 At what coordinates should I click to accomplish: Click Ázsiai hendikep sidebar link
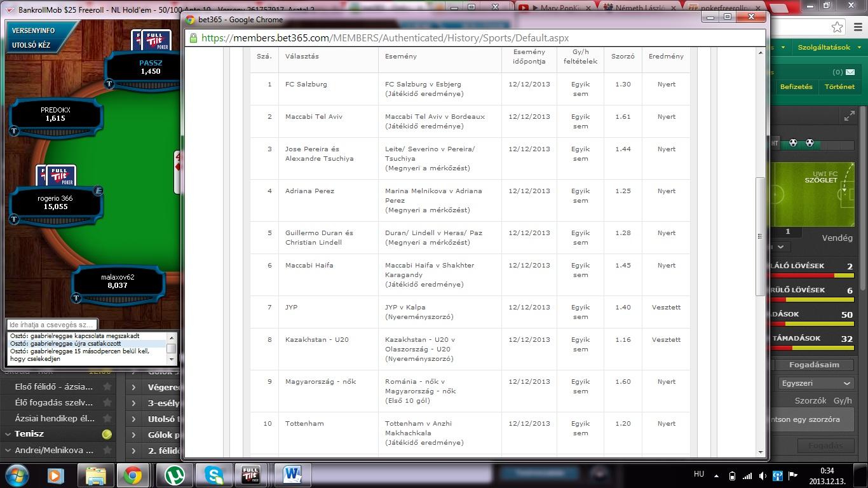tap(54, 418)
